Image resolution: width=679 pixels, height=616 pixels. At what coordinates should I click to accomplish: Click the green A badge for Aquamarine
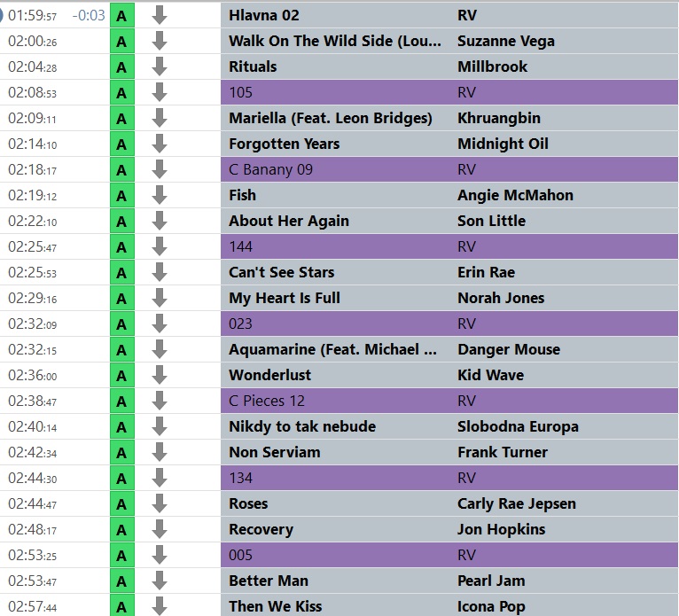coord(122,350)
